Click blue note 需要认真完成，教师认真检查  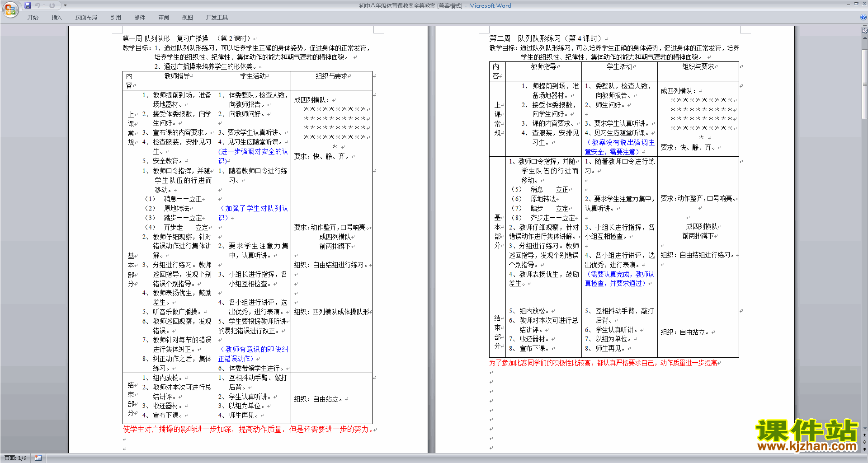619,279
